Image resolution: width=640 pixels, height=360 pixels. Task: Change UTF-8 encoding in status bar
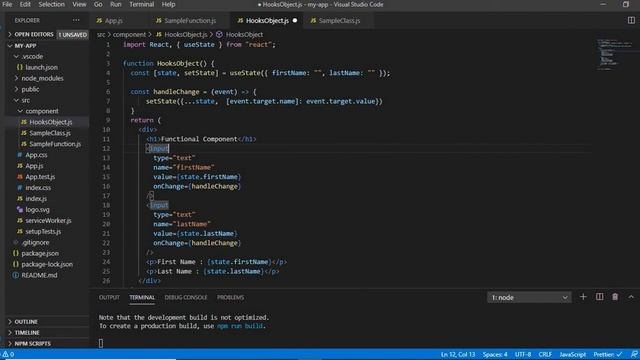pyautogui.click(x=523, y=355)
